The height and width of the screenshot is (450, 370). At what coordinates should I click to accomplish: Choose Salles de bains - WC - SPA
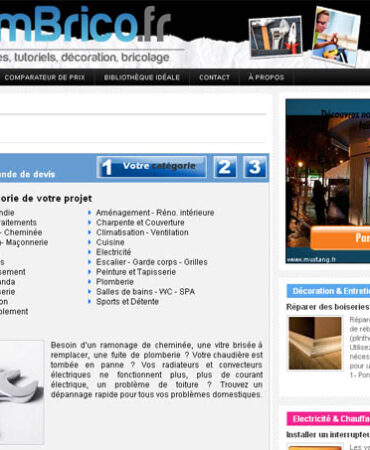tap(145, 292)
